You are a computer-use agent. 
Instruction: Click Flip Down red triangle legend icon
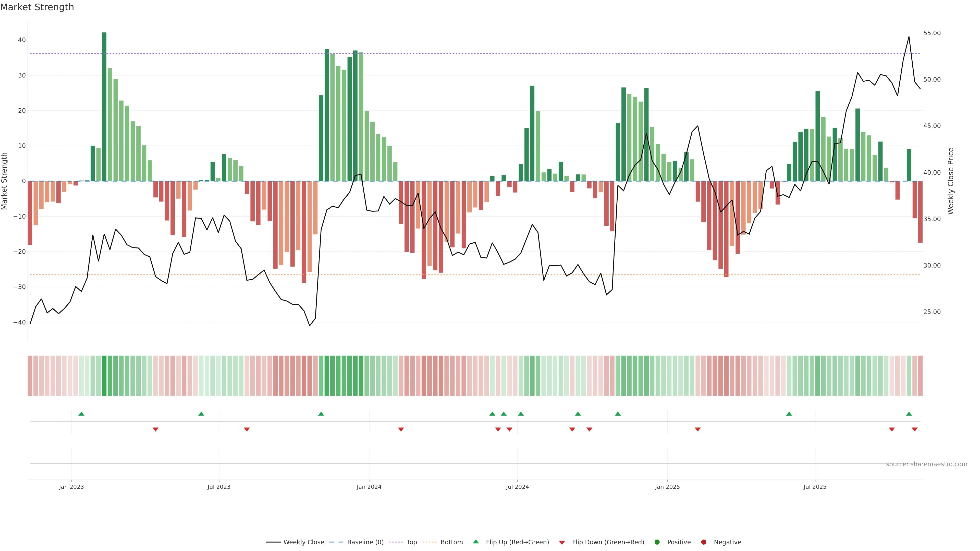(562, 543)
